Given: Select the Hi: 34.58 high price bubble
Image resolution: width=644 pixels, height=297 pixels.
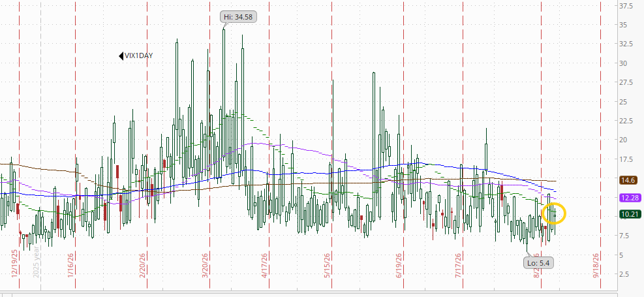Looking at the screenshot, I should pyautogui.click(x=239, y=17).
